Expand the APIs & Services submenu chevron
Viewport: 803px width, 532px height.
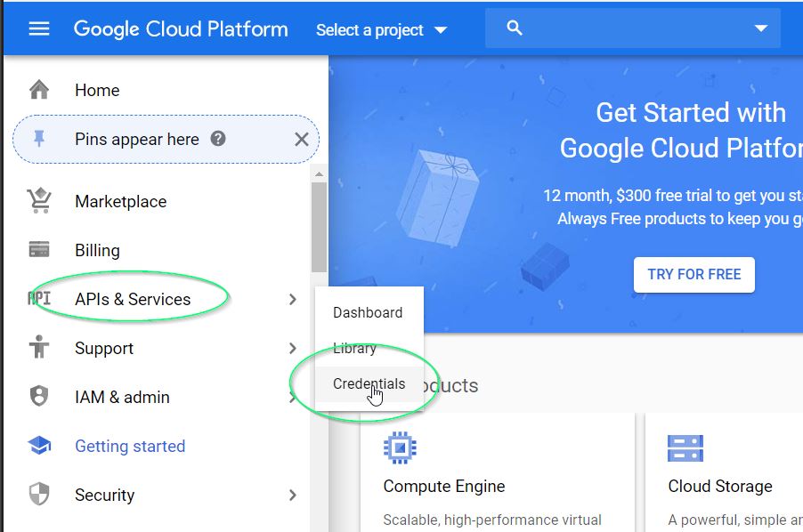pos(292,299)
